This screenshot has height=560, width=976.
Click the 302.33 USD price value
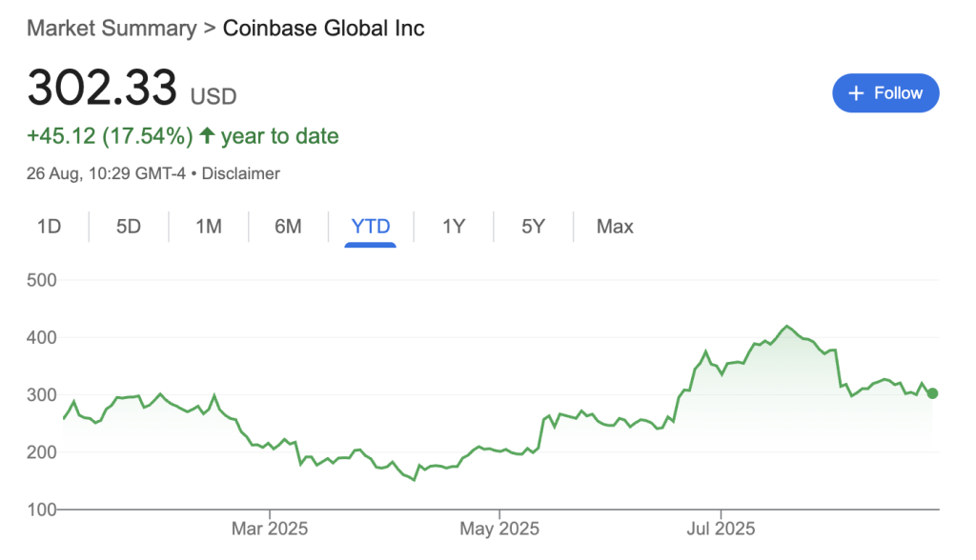[132, 88]
